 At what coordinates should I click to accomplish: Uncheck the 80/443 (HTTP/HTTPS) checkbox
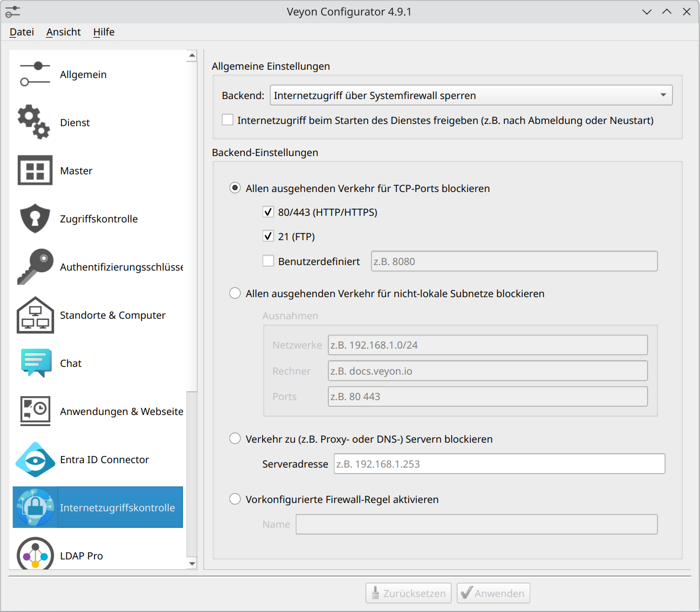(268, 212)
